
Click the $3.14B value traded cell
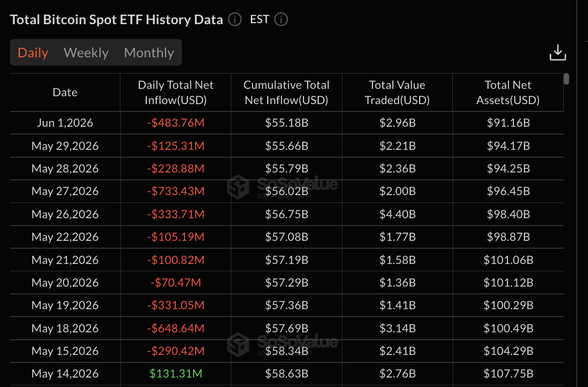click(x=398, y=329)
